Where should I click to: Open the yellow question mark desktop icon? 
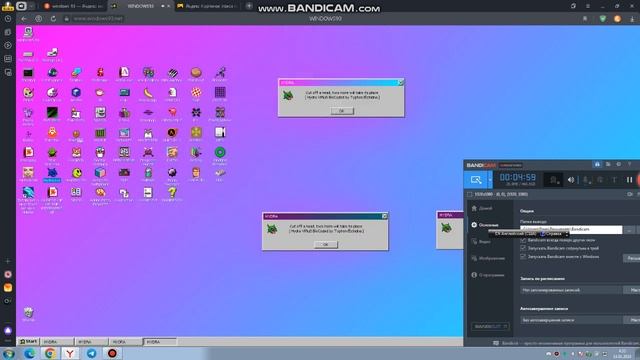tap(172, 192)
